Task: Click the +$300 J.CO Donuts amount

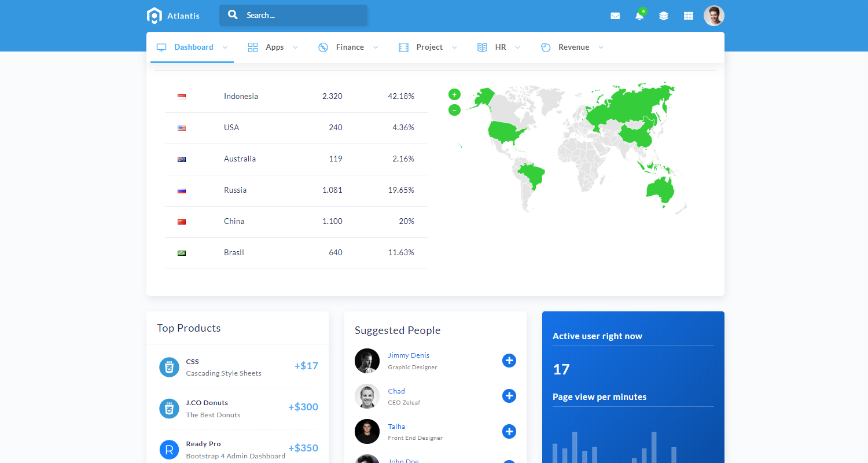Action: click(303, 407)
